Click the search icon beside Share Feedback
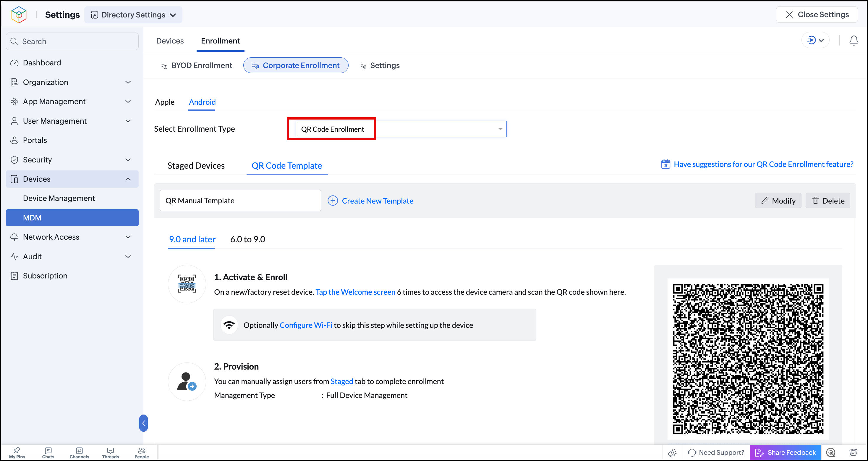 pos(831,453)
